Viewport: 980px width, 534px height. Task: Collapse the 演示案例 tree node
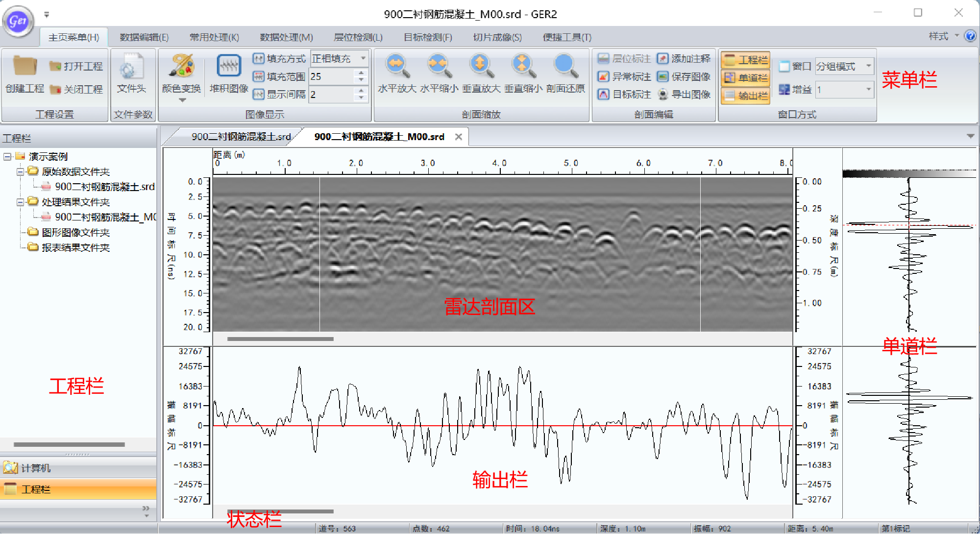[7, 157]
